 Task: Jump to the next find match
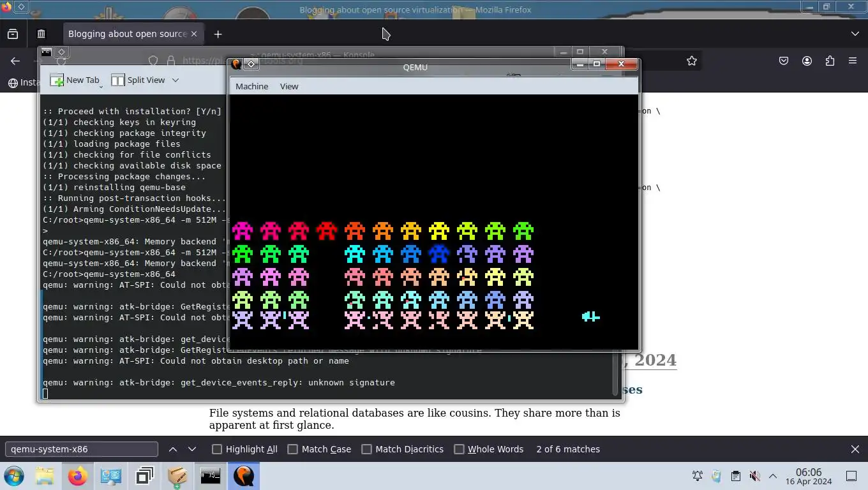(x=192, y=449)
